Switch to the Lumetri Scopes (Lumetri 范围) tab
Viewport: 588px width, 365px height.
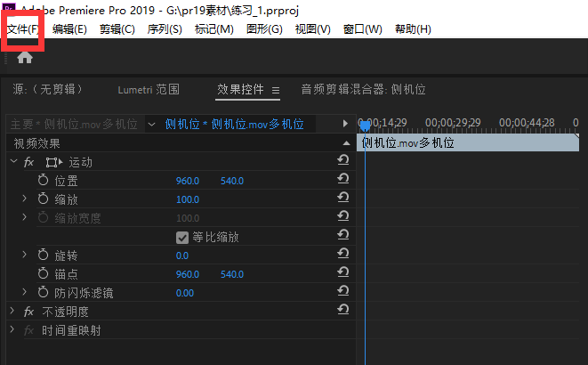[149, 90]
